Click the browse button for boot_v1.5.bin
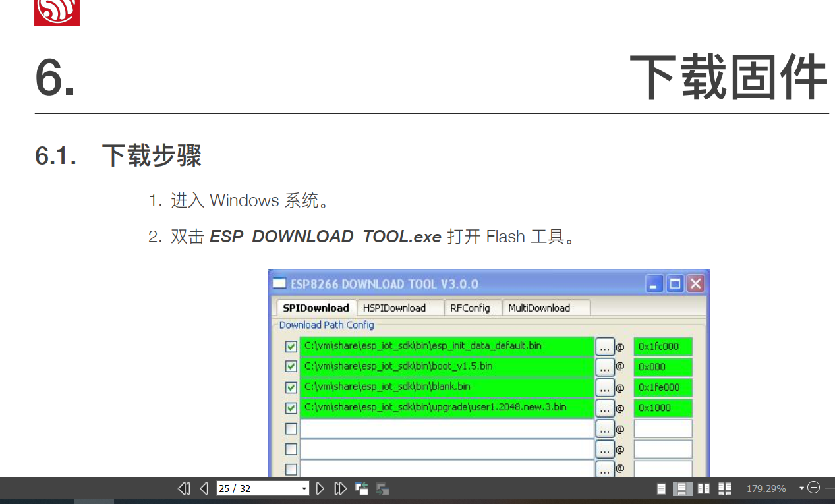Screen dimensions: 835x504 pyautogui.click(x=605, y=367)
